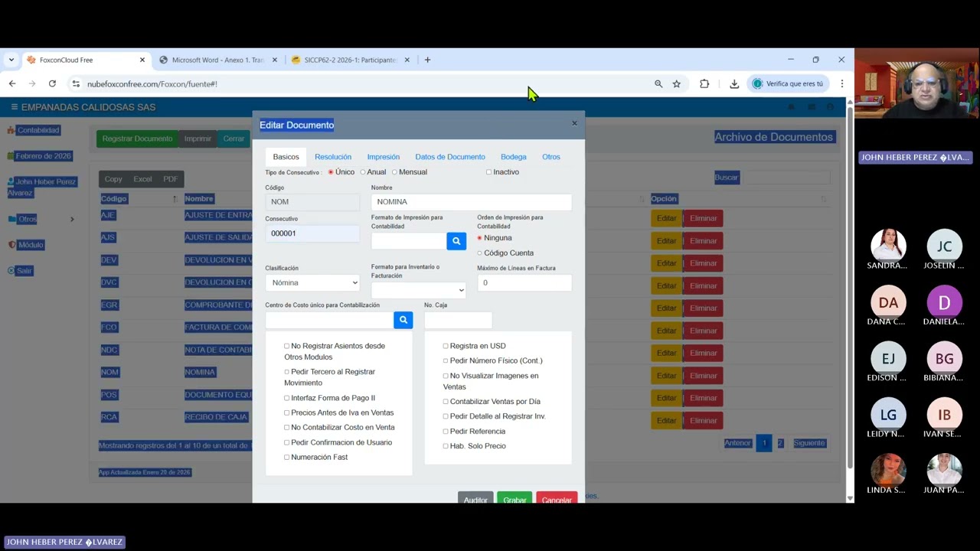This screenshot has width=980, height=551.
Task: Check No Contabilizar Costo en Venta
Action: click(287, 428)
